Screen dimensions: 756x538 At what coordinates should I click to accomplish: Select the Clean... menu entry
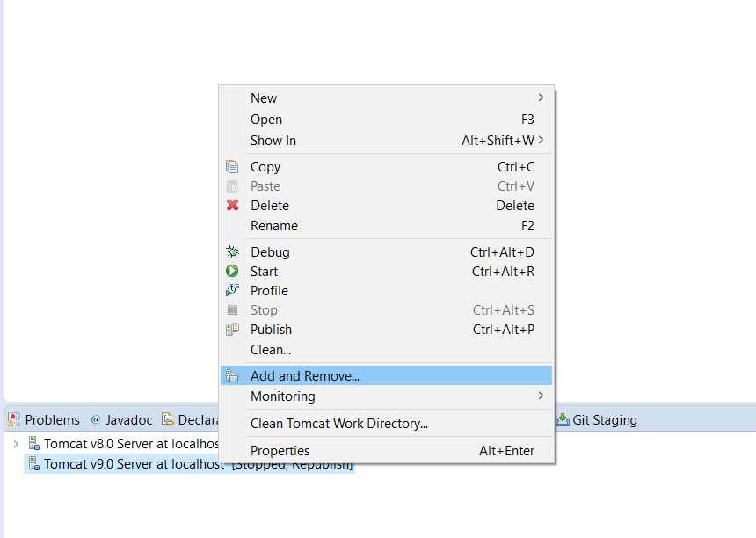(x=271, y=350)
